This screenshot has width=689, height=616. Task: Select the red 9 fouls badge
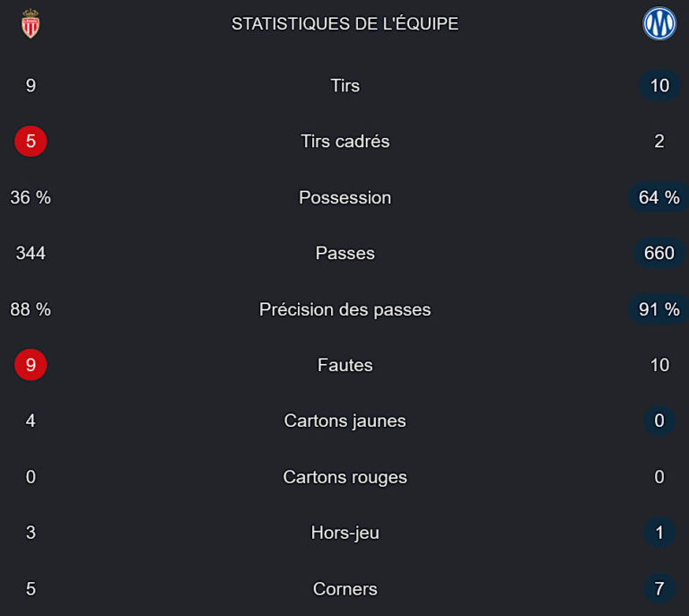click(x=31, y=365)
